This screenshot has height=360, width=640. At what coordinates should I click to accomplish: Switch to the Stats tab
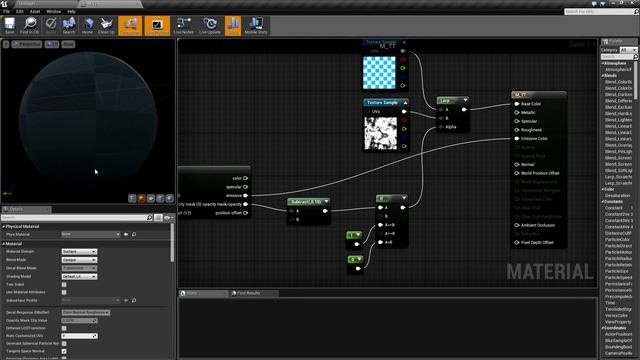203,293
